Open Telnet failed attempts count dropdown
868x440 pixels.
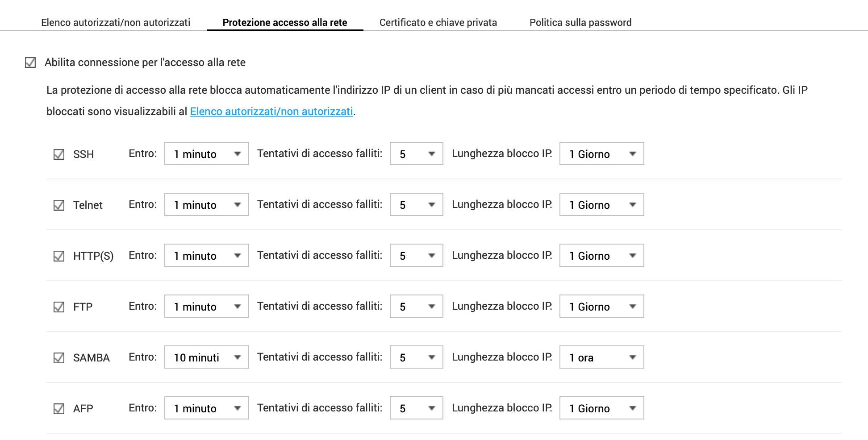[417, 204]
